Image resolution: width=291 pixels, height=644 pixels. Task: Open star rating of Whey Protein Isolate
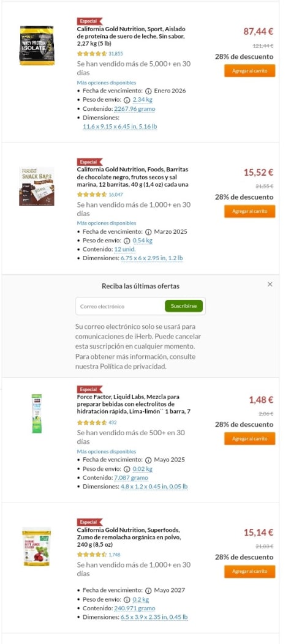click(92, 53)
